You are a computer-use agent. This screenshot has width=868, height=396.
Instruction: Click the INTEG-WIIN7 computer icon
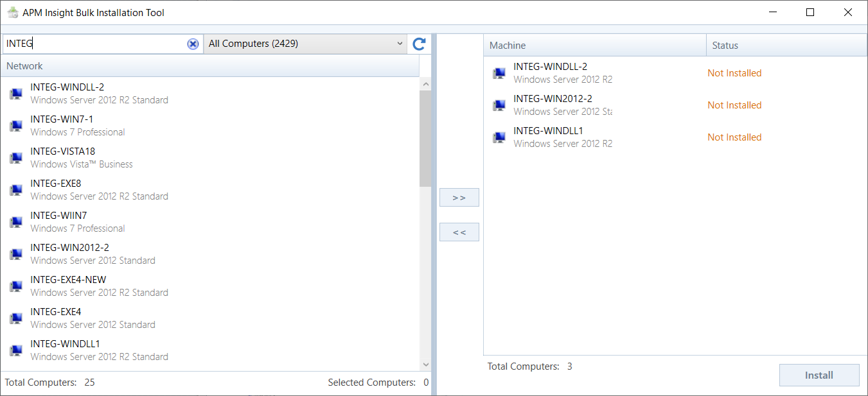click(x=16, y=222)
